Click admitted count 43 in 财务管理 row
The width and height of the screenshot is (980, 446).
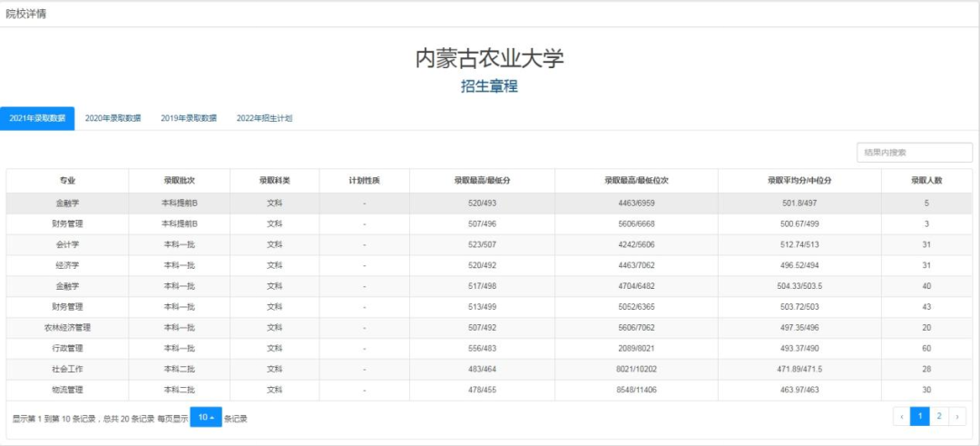click(x=926, y=307)
